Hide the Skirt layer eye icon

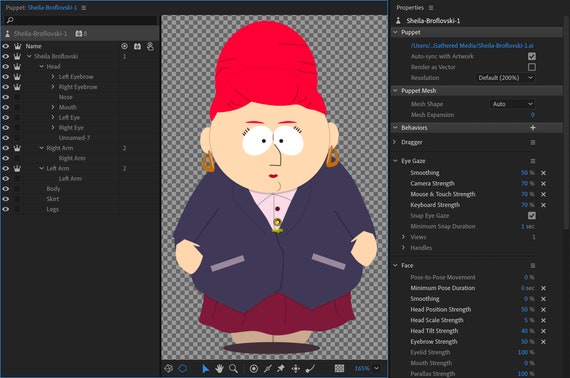pos(5,199)
